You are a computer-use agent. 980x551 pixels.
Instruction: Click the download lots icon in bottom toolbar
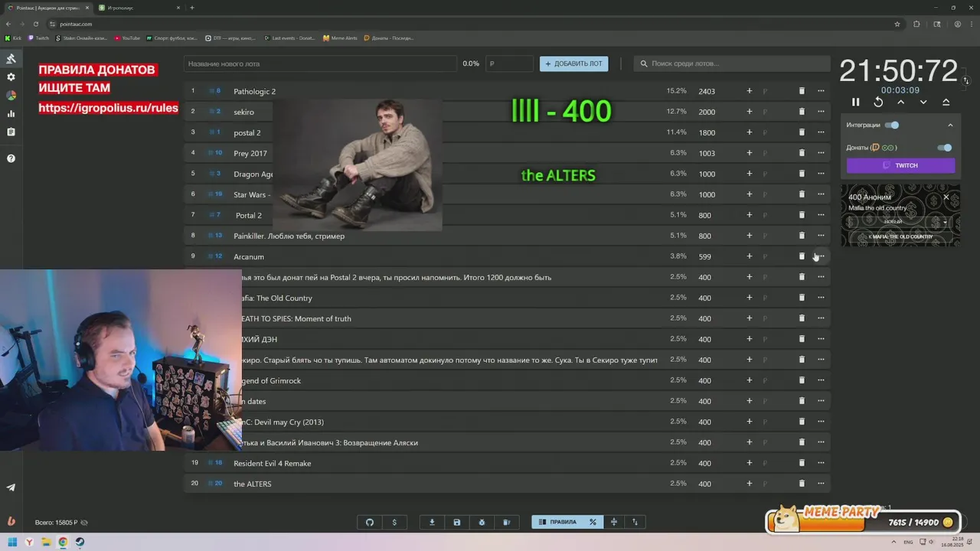tap(432, 522)
